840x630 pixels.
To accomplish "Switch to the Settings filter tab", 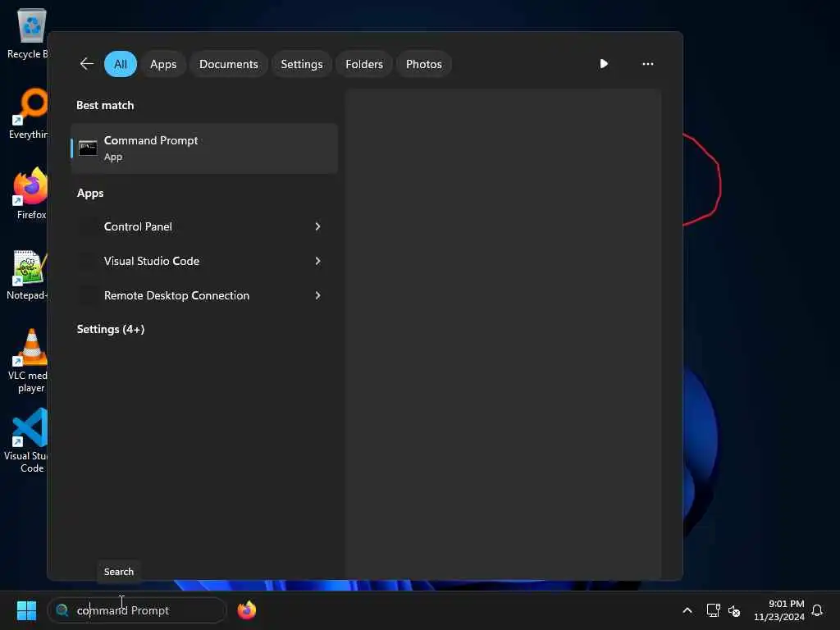I will pyautogui.click(x=302, y=64).
